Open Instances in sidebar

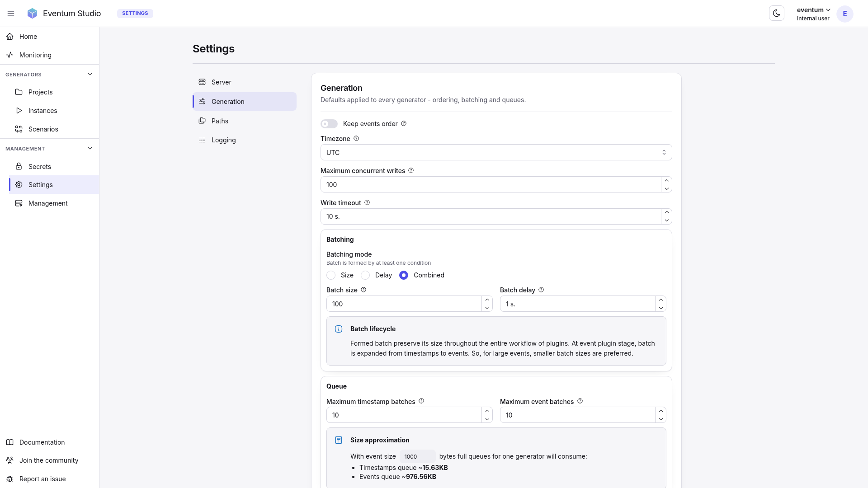tap(54, 111)
